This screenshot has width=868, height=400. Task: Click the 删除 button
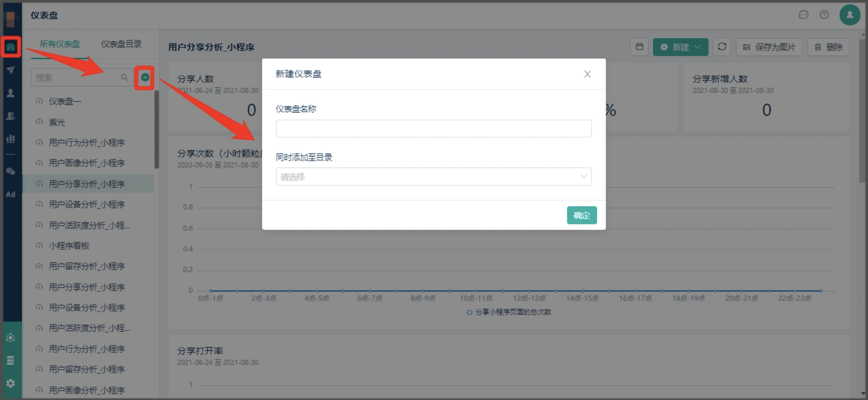828,47
